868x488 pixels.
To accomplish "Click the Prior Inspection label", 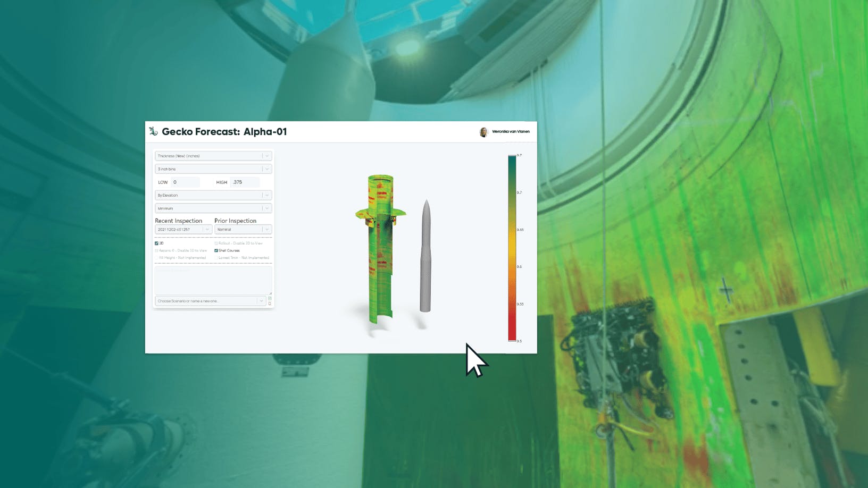I will 236,221.
